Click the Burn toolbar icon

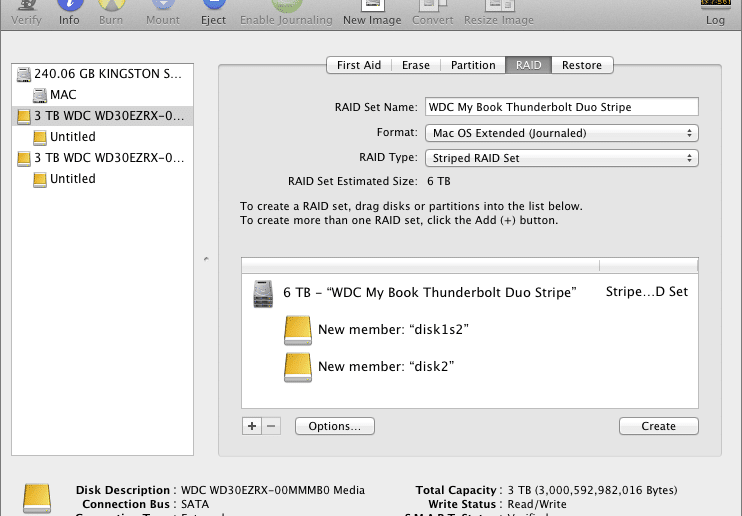click(111, 13)
